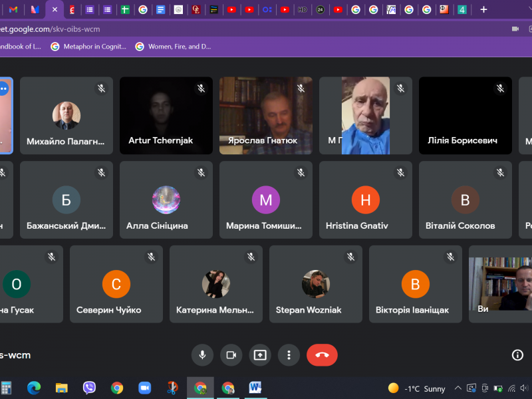532x399 pixels.
Task: Click the muted mic icon on Лілія Борисевич's tile
Action: [x=500, y=88]
